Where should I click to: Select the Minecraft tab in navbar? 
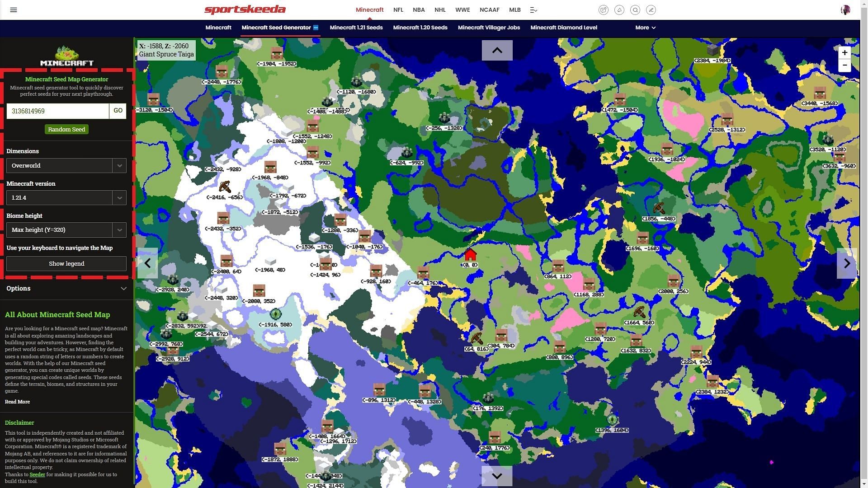370,10
